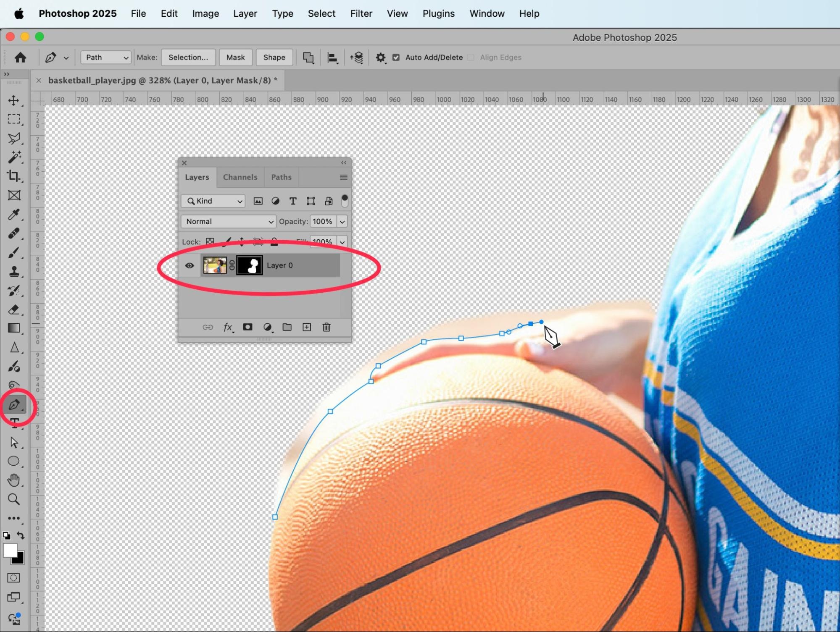Viewport: 840px width, 632px height.
Task: Delete layer with the trash icon
Action: click(327, 327)
